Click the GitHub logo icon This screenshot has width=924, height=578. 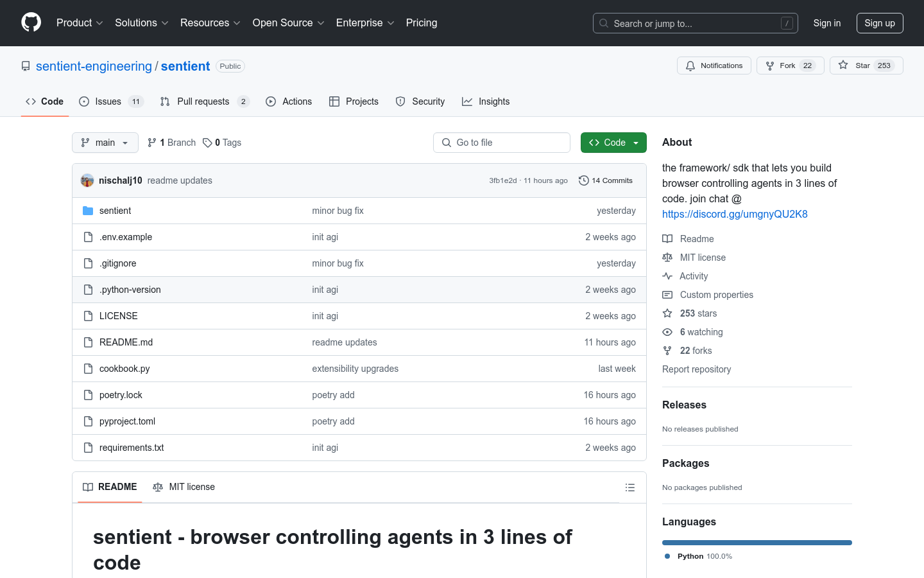tap(31, 22)
